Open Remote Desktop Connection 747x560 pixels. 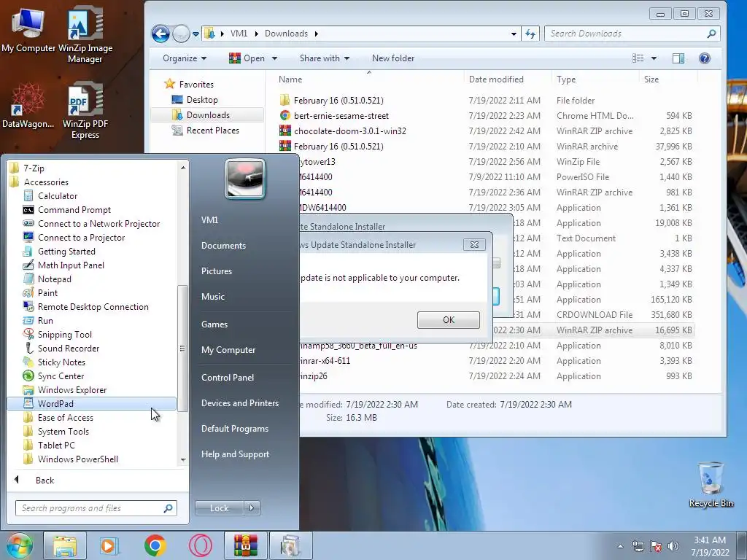pos(93,306)
